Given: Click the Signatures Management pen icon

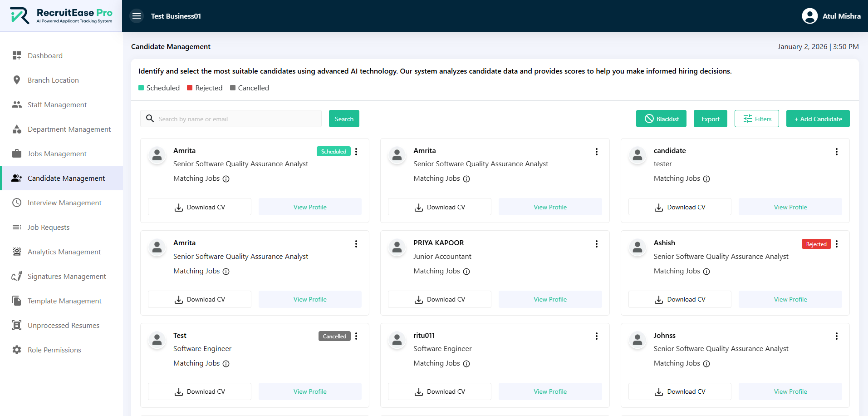Looking at the screenshot, I should point(17,276).
